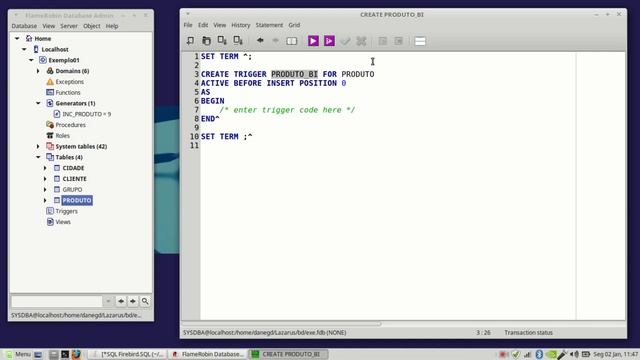This screenshot has height=360, width=640.
Task: Select the Triggers tree item
Action: [x=67, y=211]
